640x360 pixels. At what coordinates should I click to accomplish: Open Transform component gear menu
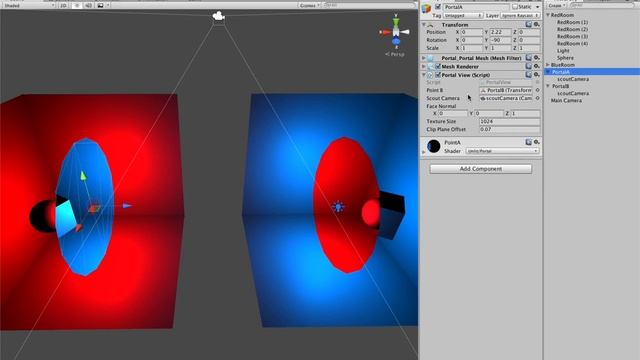pyautogui.click(x=537, y=24)
